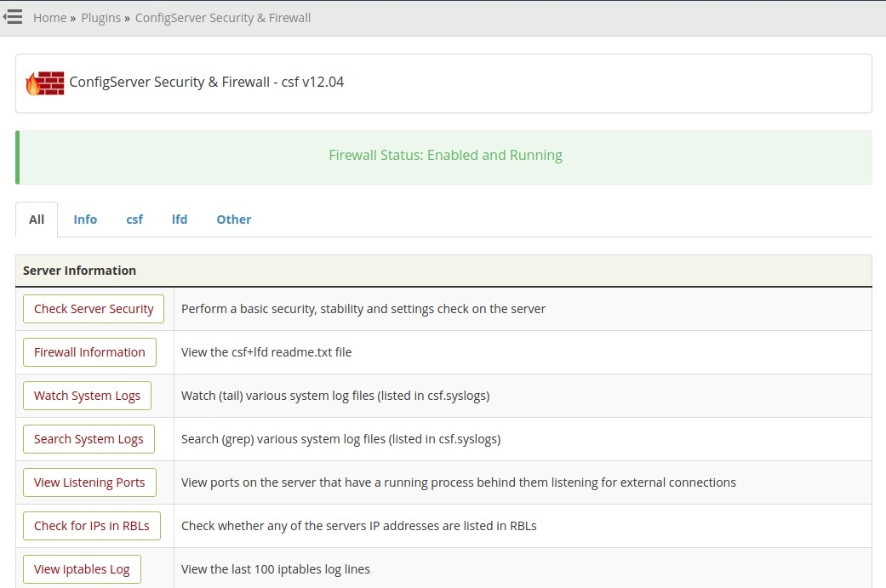Click the Firewall Status enabled banner

[x=445, y=156]
